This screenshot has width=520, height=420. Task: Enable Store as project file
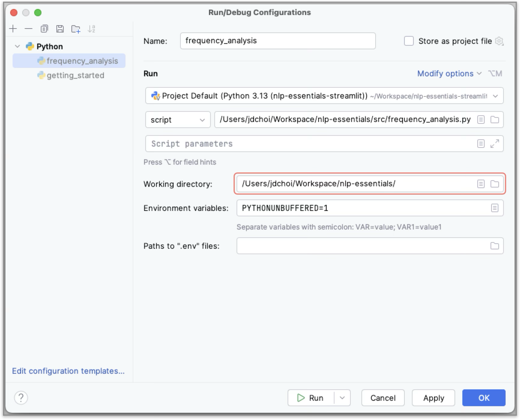409,41
